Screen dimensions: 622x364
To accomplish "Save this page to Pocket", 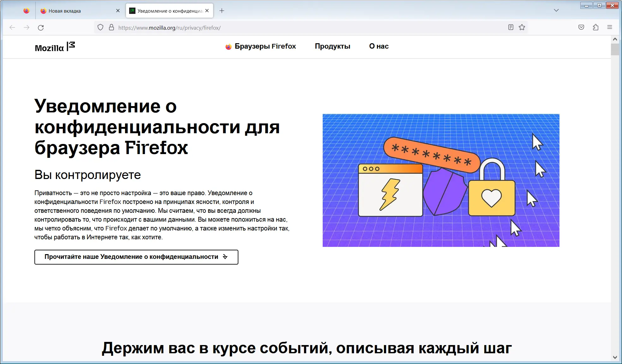I will (581, 27).
